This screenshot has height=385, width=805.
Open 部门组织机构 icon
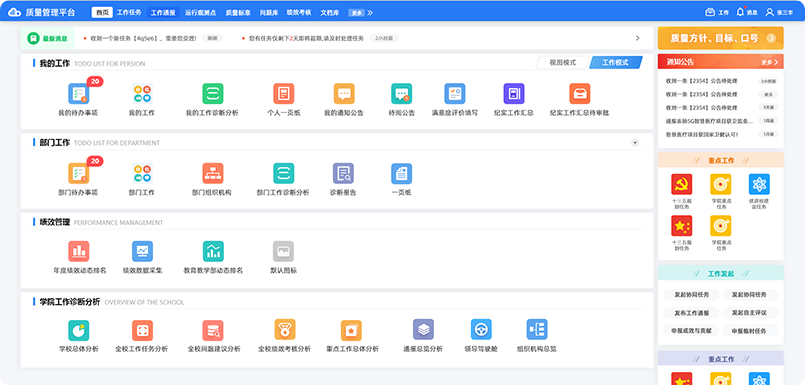[213, 174]
